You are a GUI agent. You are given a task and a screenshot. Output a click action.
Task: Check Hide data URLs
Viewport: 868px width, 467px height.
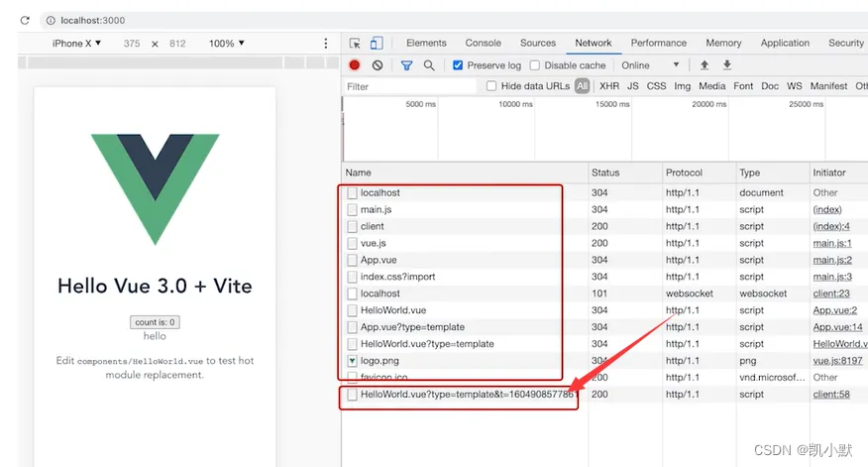[491, 86]
